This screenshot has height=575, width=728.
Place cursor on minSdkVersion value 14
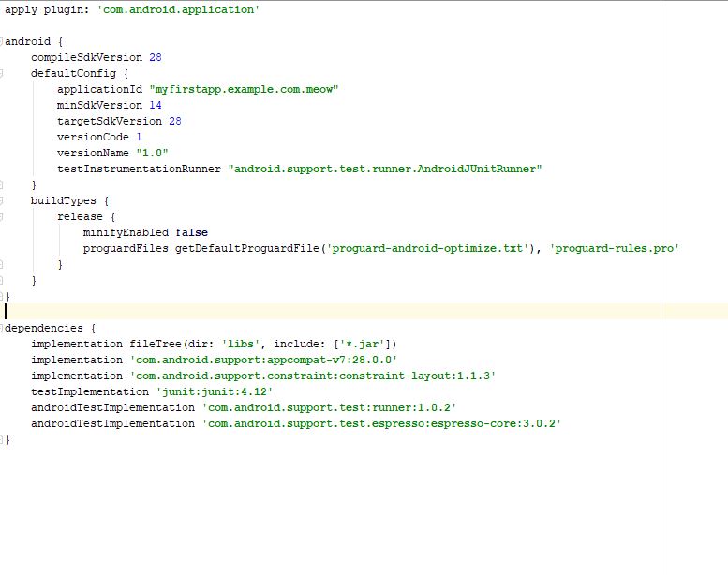156,105
